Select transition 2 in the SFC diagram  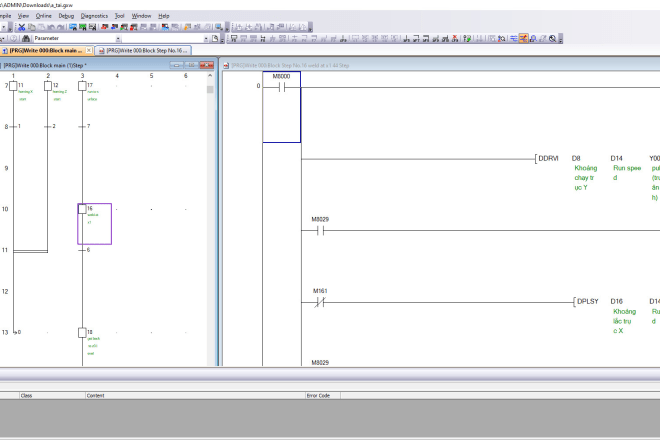48,126
